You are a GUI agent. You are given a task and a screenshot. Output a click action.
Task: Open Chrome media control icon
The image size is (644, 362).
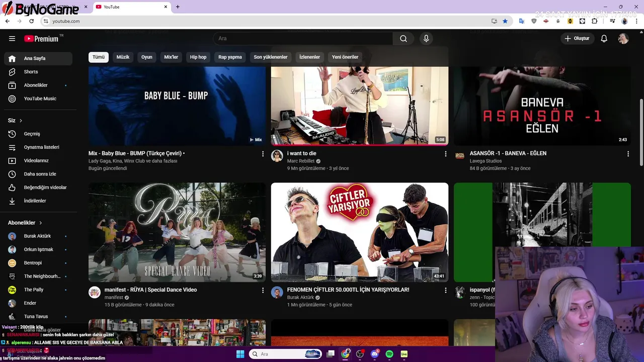612,21
